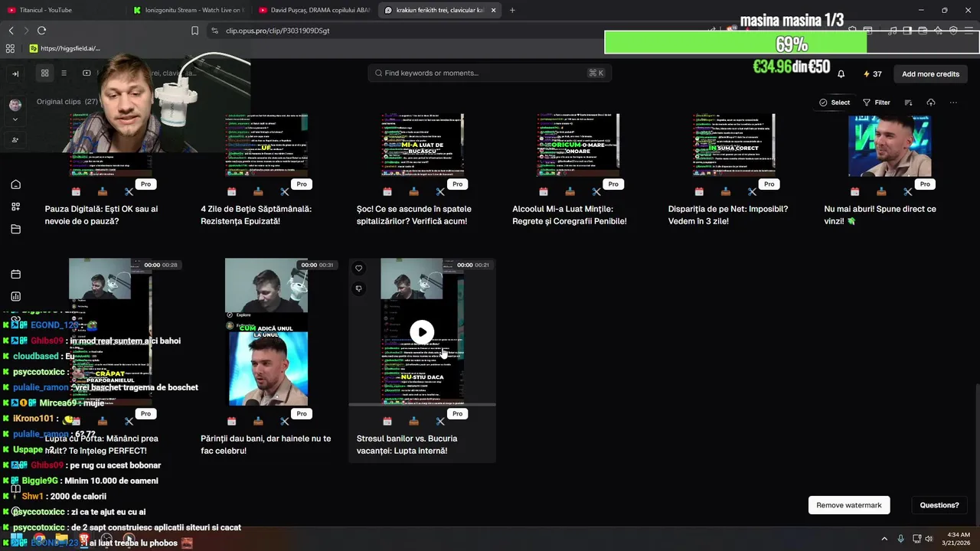Click the taskbar volume icon
Screen dimensions: 980x551
coord(929,539)
